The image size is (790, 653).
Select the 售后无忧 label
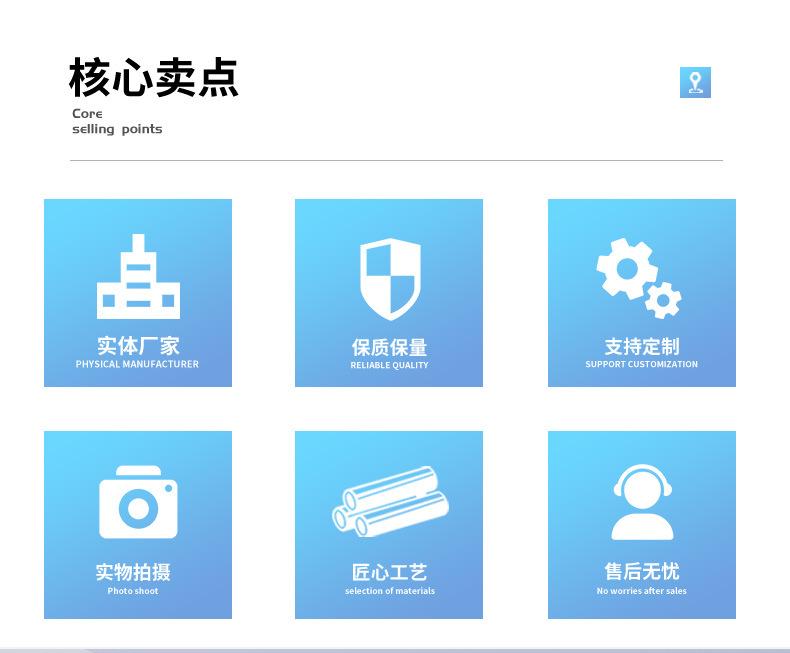tap(642, 571)
